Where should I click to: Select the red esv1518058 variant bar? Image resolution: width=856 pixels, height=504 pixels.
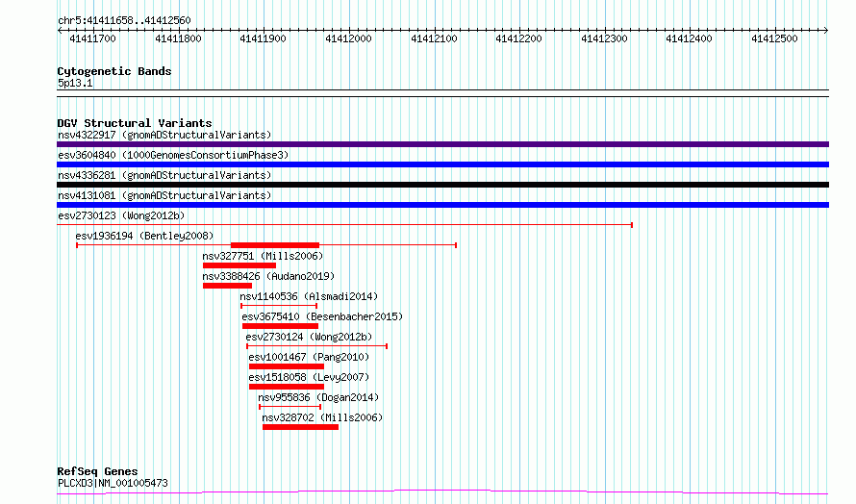point(287,387)
